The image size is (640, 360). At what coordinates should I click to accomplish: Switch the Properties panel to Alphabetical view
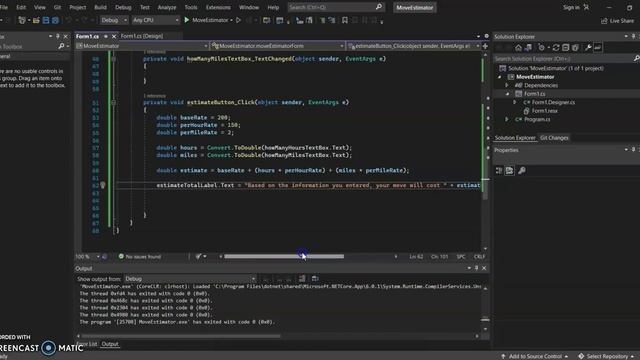click(509, 171)
